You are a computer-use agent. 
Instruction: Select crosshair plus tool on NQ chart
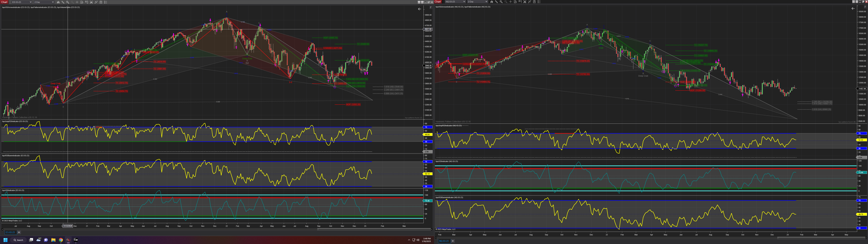[x=510, y=2]
